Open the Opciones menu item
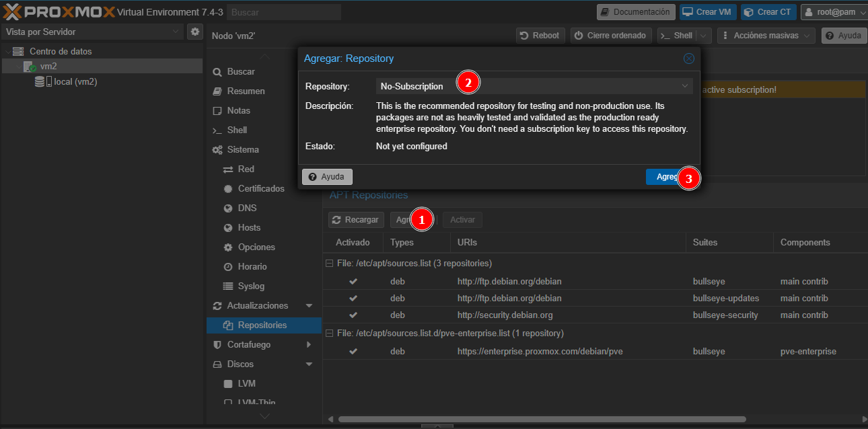Viewport: 868px width, 429px height. click(256, 247)
